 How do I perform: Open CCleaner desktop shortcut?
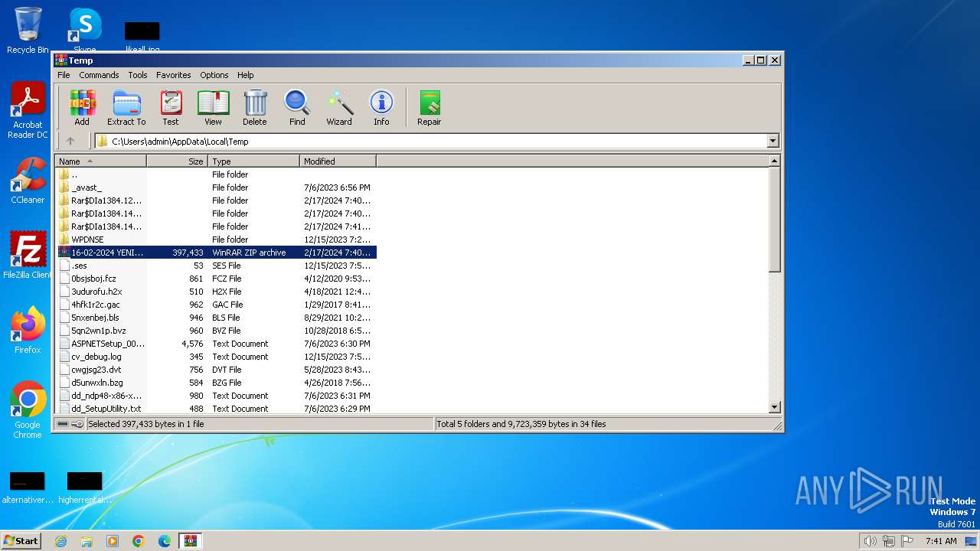[x=28, y=181]
